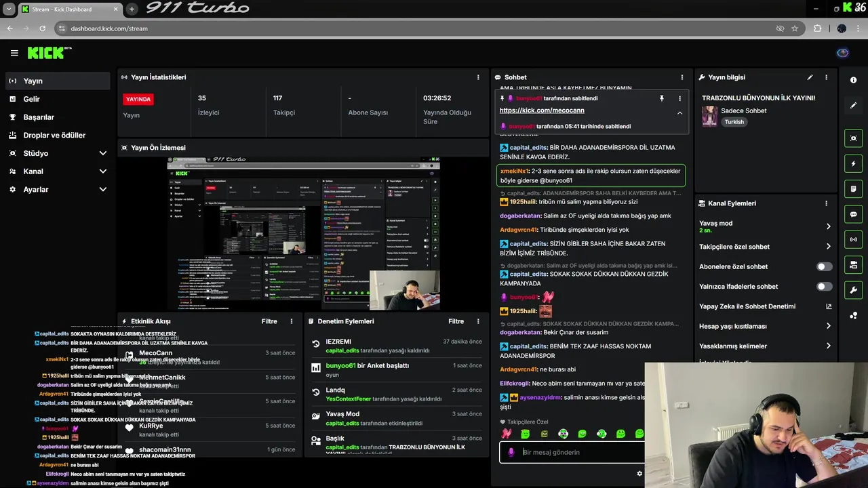Open the pinned kick.com/mecocann link
Screen dimensions: 868x488
pyautogui.click(x=541, y=110)
